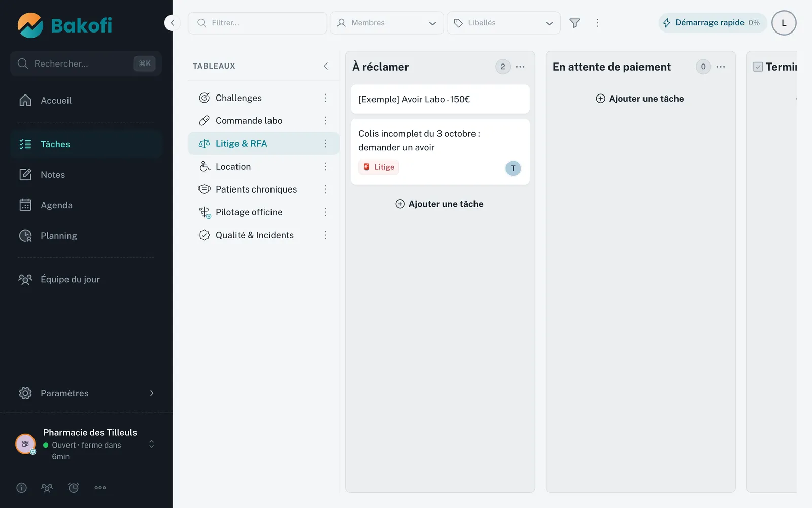Open the [Exemple] Avoir Labo -150€ card

pyautogui.click(x=440, y=99)
